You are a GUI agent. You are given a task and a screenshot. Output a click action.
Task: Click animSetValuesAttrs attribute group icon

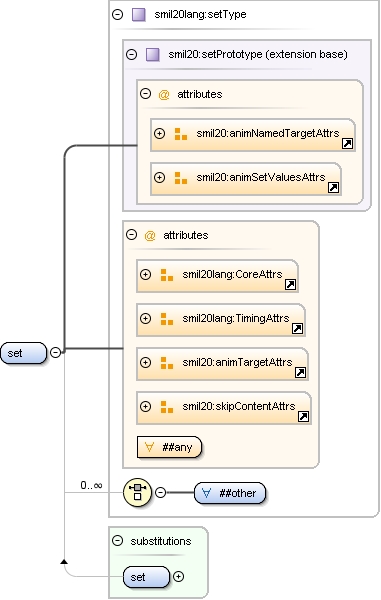tap(181, 178)
